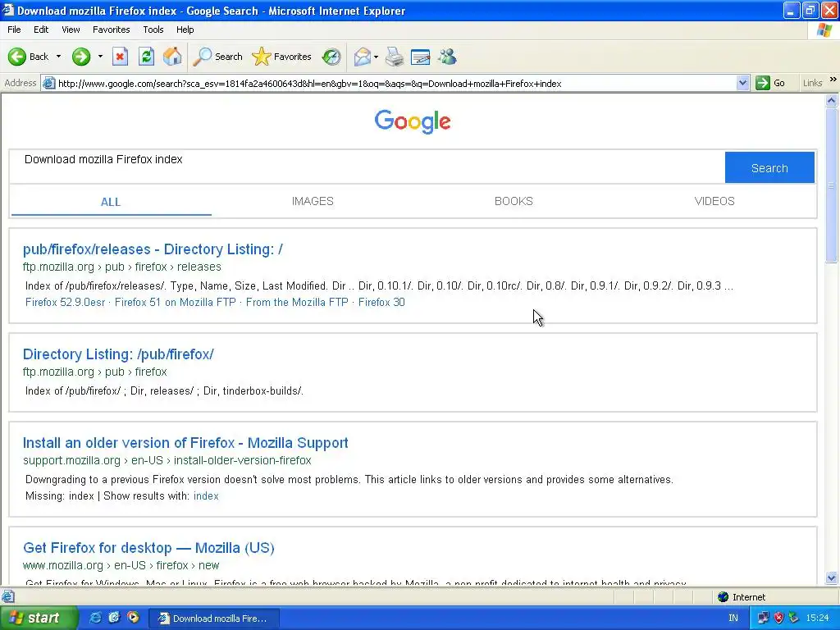Click into the Google search query field
Image resolution: width=840 pixels, height=630 pixels.
click(367, 167)
